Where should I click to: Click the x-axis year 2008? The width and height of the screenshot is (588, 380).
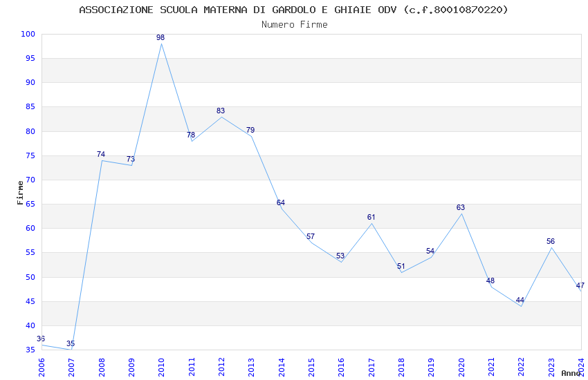pyautogui.click(x=102, y=368)
